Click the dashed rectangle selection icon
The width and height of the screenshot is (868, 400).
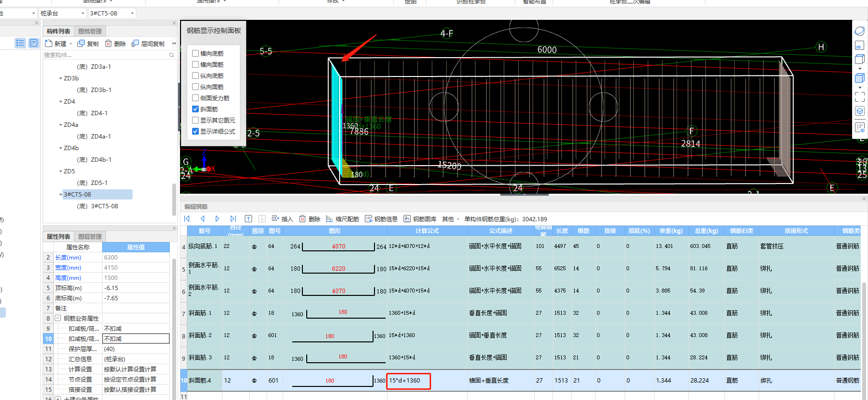tap(860, 97)
